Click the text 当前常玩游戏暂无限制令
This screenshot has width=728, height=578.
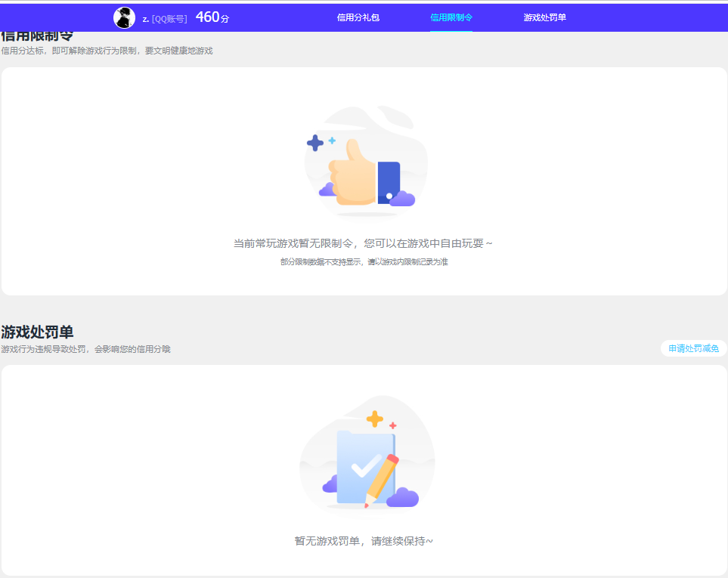293,243
